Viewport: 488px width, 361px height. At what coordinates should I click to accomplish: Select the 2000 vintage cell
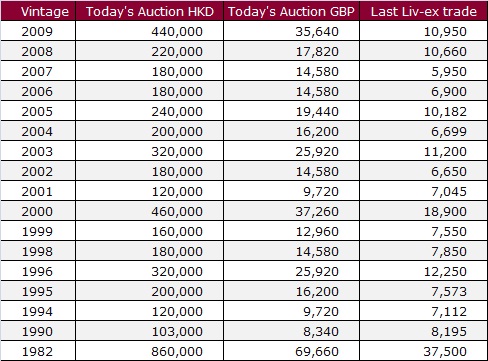click(x=37, y=211)
